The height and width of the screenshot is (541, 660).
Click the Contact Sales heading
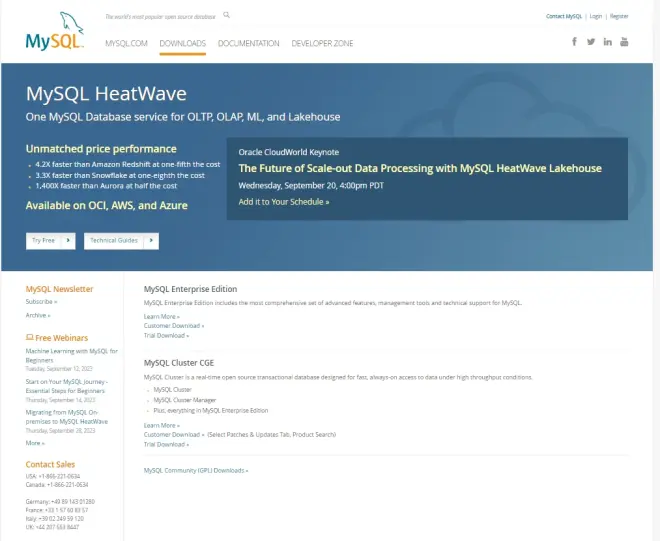50,464
